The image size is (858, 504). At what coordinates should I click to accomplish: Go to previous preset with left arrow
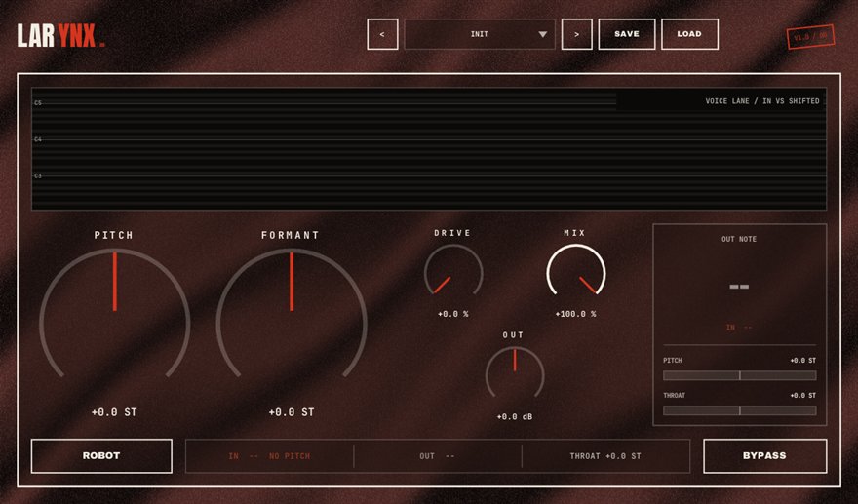[382, 34]
